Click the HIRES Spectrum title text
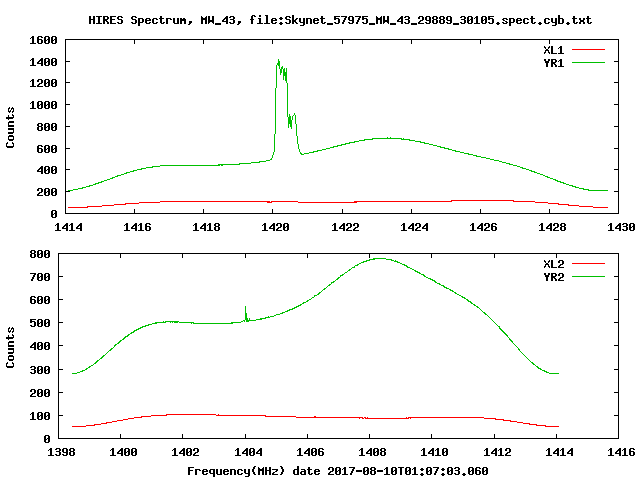Image resolution: width=640 pixels, height=480 pixels. tap(340, 20)
